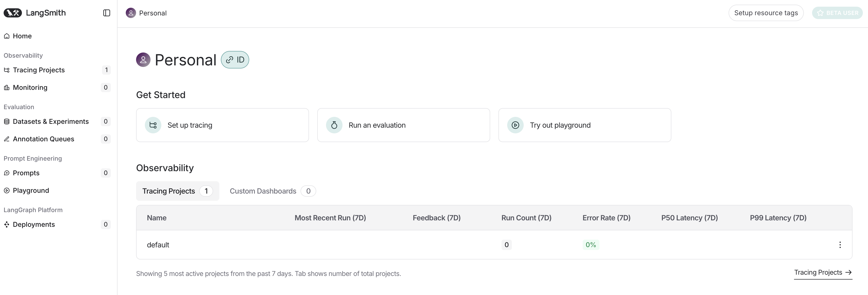The height and width of the screenshot is (295, 868).
Task: Click the large Personal avatar beside heading
Action: (x=143, y=60)
